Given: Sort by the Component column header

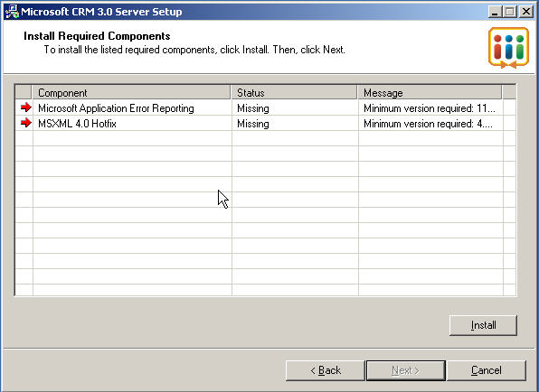Looking at the screenshot, I should 131,93.
